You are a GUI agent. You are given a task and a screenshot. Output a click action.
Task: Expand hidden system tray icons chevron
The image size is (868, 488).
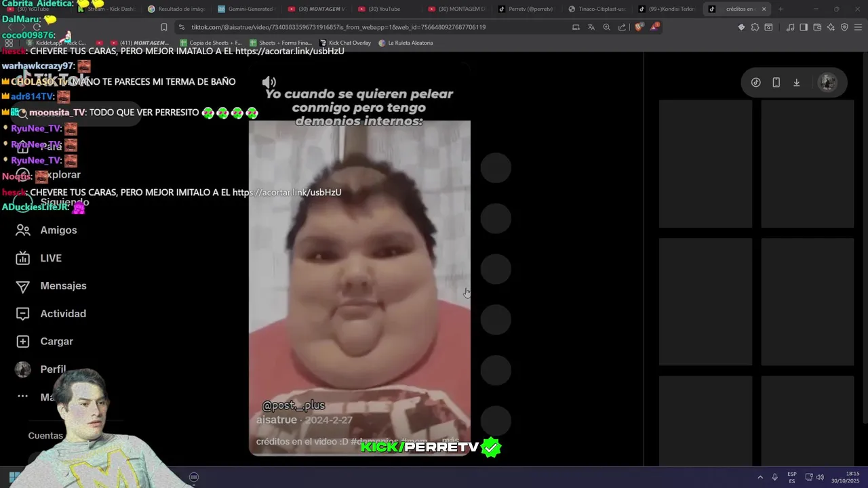(x=760, y=477)
